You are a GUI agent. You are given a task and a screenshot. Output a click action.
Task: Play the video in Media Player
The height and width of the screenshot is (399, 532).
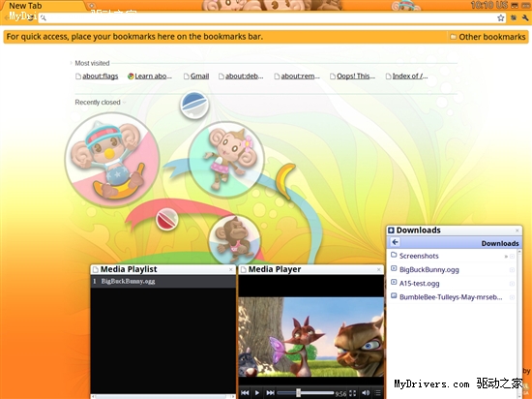coord(257,393)
